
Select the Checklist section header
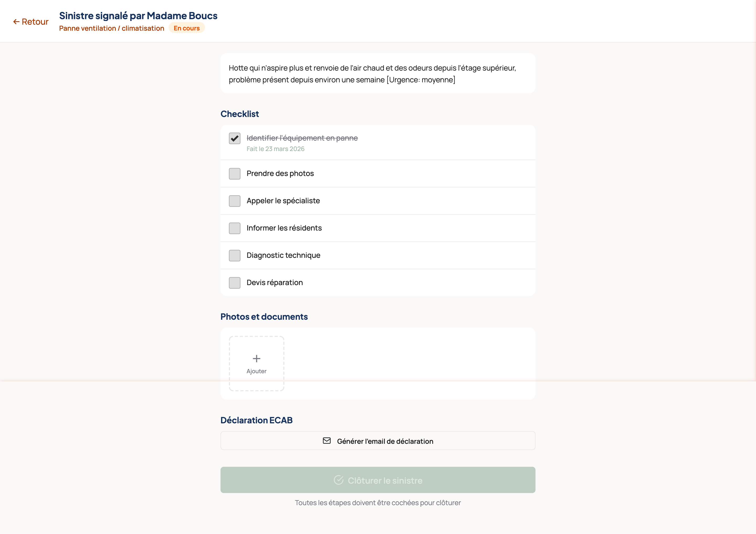(x=239, y=114)
